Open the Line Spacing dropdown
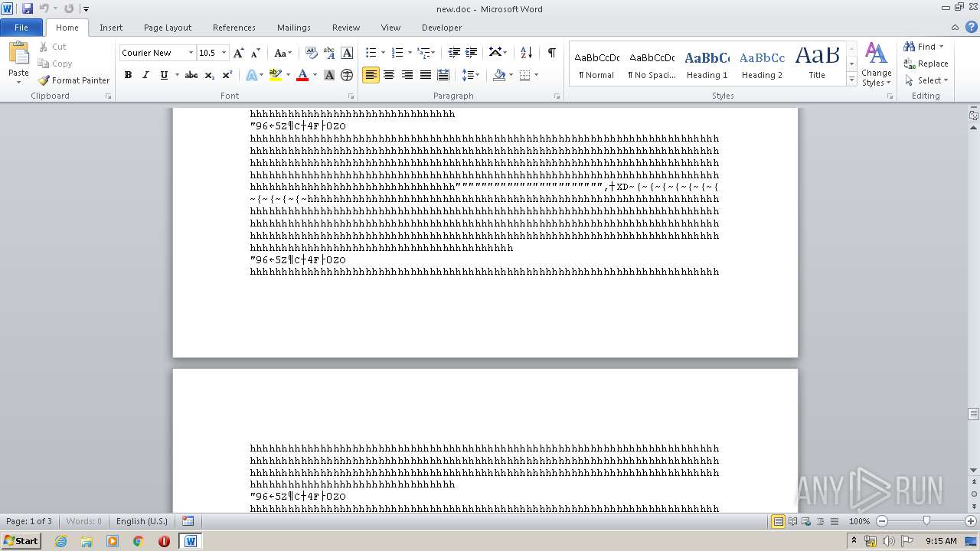Screen dimensions: 980x551 (x=471, y=75)
